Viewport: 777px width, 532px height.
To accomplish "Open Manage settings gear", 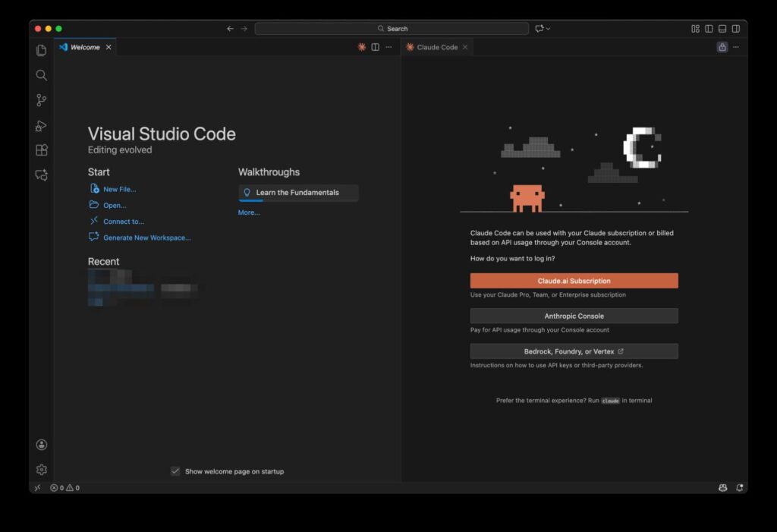I will click(42, 470).
